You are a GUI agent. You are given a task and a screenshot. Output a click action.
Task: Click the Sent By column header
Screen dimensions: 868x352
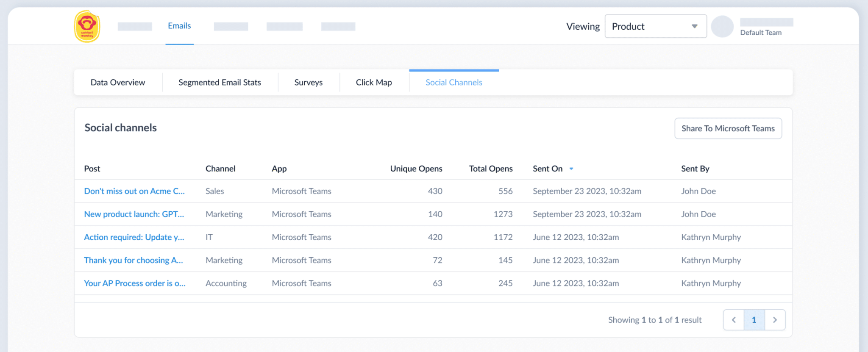(x=695, y=169)
